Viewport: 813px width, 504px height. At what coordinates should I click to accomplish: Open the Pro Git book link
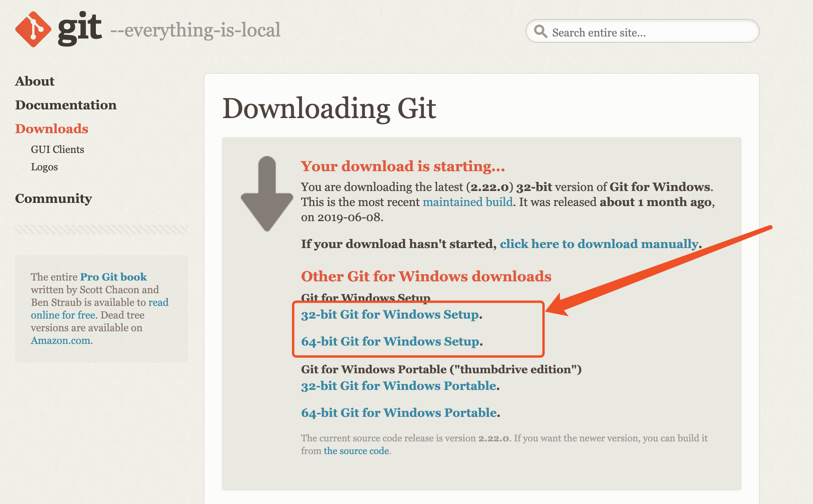[113, 277]
